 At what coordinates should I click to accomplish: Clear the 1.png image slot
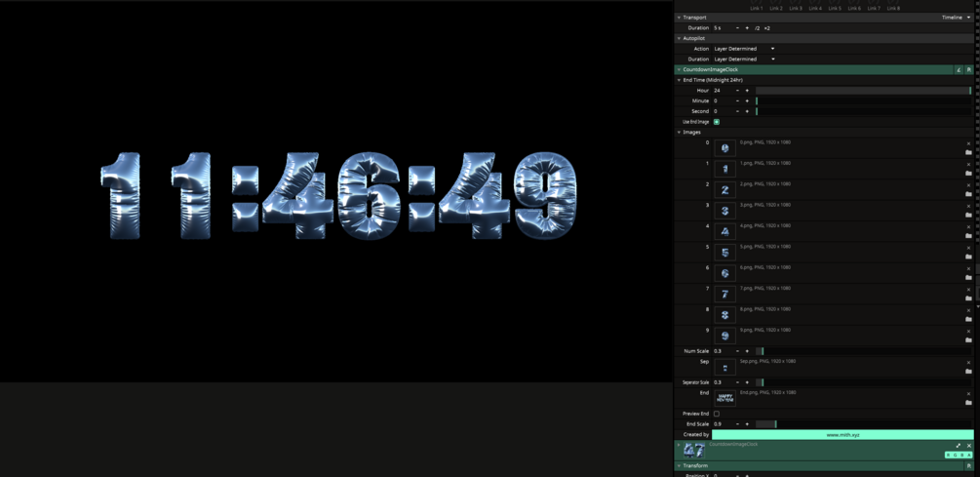click(968, 165)
